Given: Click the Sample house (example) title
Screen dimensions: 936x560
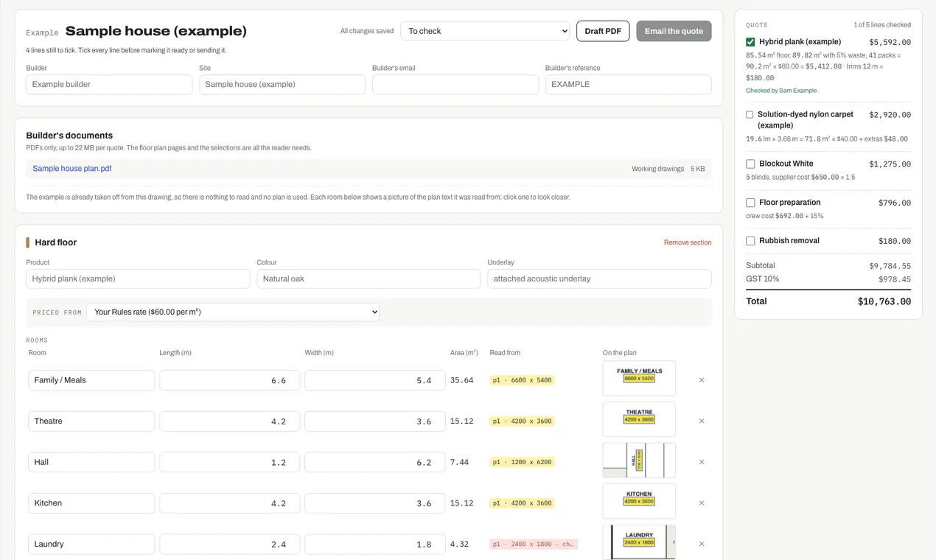Looking at the screenshot, I should [156, 31].
